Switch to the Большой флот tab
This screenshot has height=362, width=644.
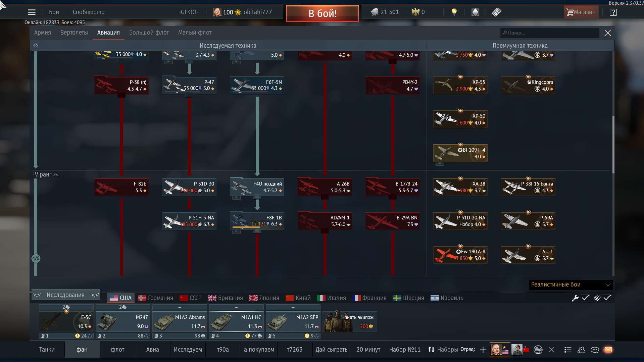(149, 33)
